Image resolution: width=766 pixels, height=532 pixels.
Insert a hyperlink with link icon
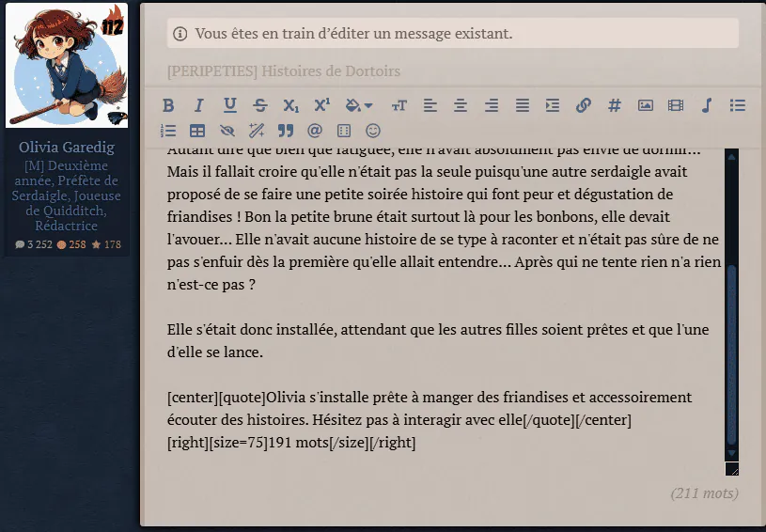coord(584,105)
